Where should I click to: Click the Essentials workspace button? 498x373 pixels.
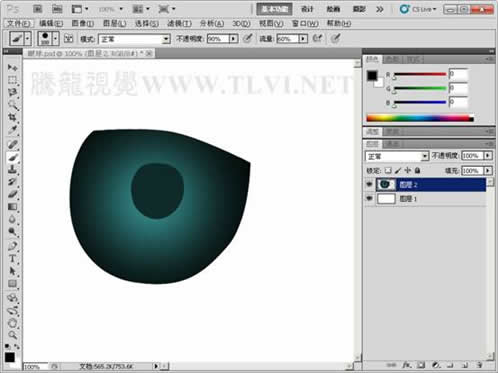coord(274,9)
